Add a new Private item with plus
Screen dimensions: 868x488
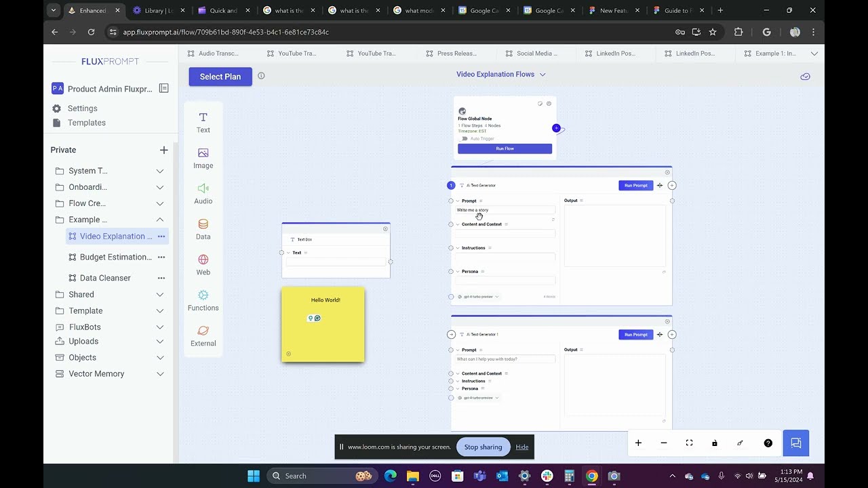163,150
